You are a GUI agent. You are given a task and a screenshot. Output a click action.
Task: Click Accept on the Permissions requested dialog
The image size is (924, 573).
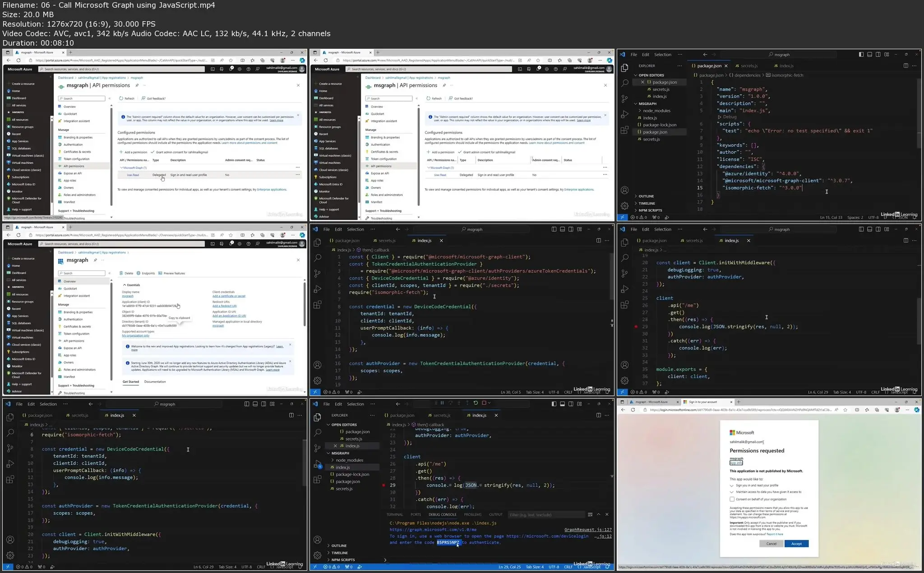[796, 544]
